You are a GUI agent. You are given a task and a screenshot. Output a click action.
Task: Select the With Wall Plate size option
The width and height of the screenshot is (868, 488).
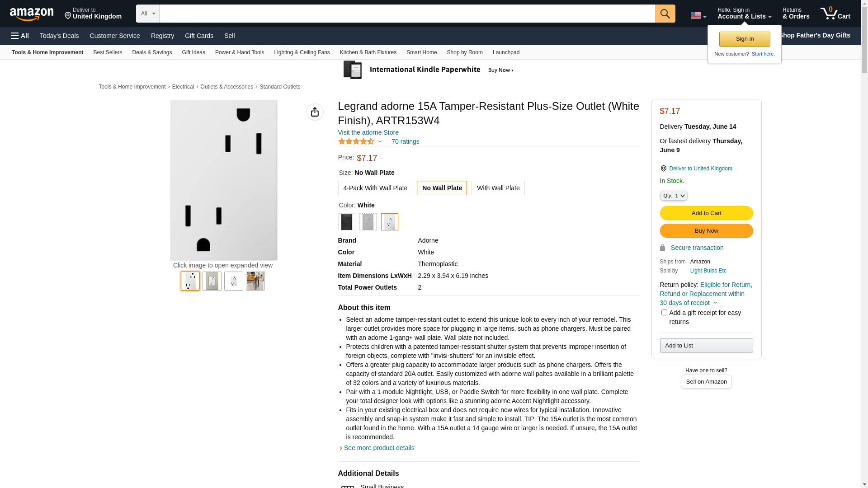(x=498, y=188)
